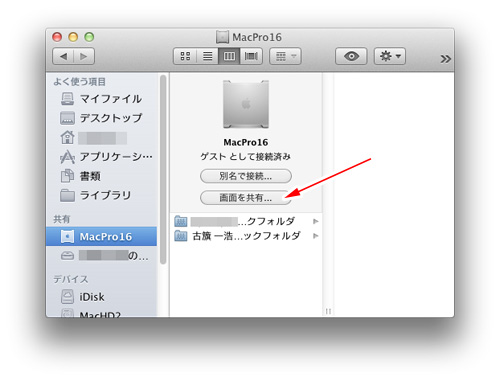Viewport: 500px width, 381px height.
Task: Switch to icon view
Action: 185,56
